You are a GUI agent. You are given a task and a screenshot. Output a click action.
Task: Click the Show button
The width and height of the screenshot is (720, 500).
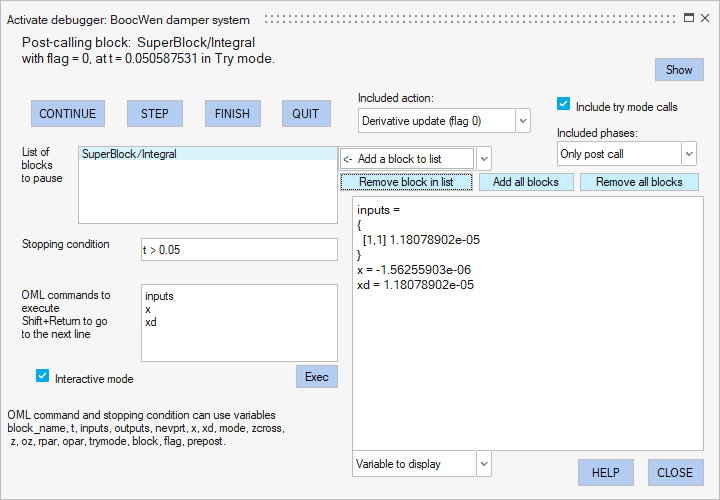tap(679, 69)
